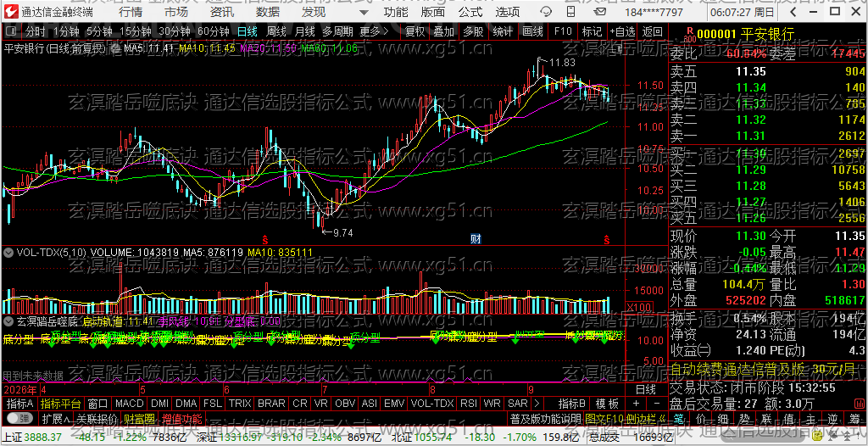Open the 数据 menu
The image size is (868, 446).
(x=268, y=12)
